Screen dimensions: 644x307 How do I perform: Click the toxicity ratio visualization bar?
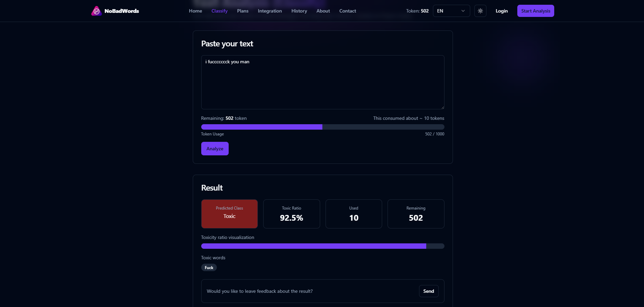pyautogui.click(x=323, y=246)
